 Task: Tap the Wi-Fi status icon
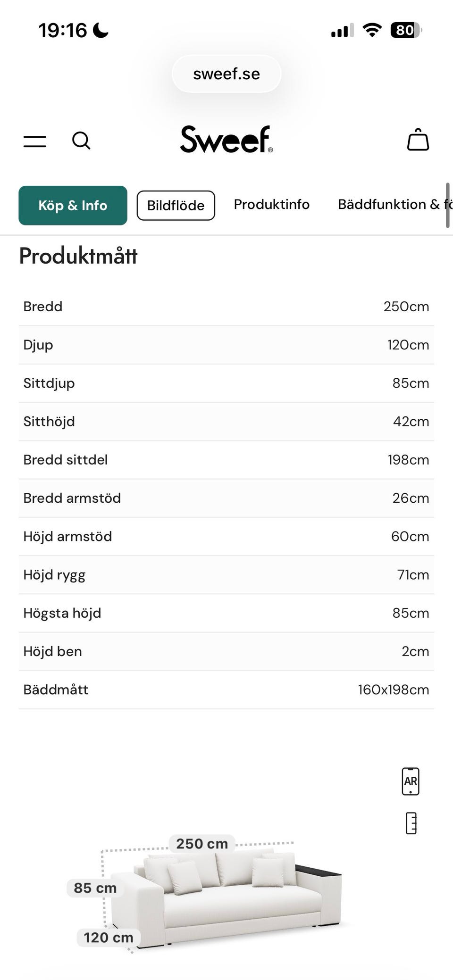(x=372, y=31)
